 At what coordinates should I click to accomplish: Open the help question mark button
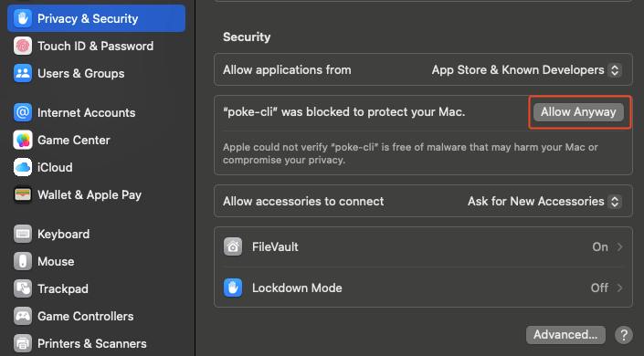click(624, 335)
